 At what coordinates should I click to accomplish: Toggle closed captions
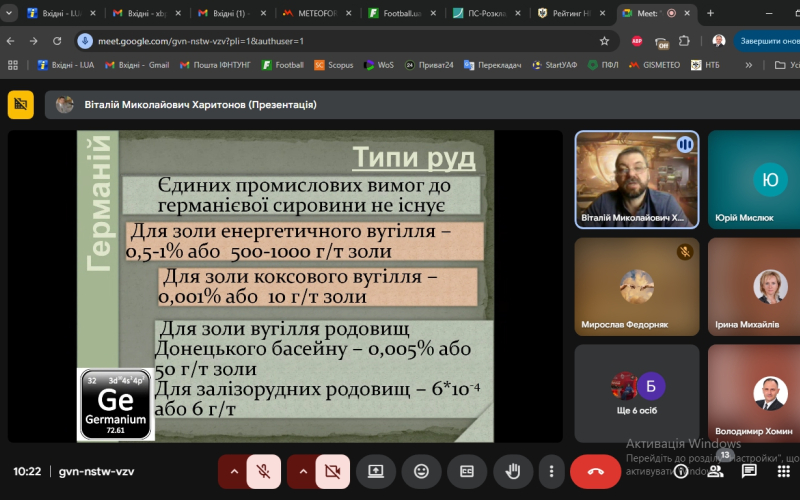(467, 471)
